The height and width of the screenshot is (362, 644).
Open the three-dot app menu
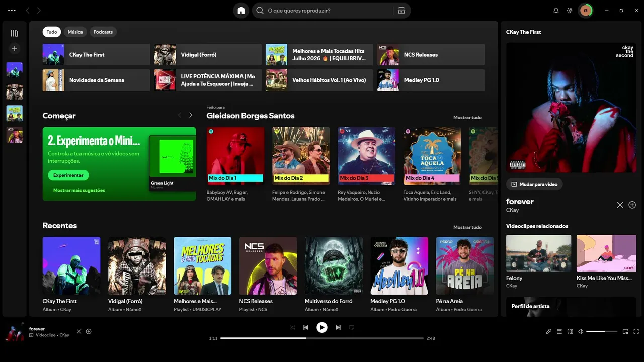click(x=12, y=11)
